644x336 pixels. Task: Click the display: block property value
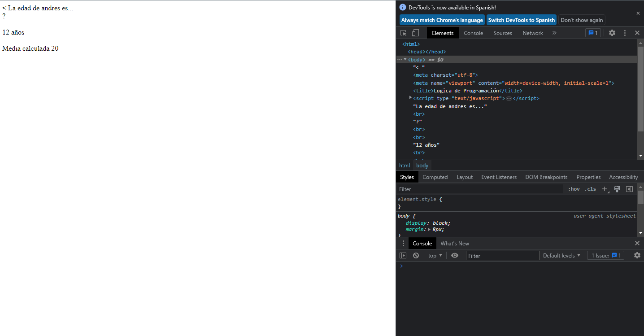pos(441,223)
